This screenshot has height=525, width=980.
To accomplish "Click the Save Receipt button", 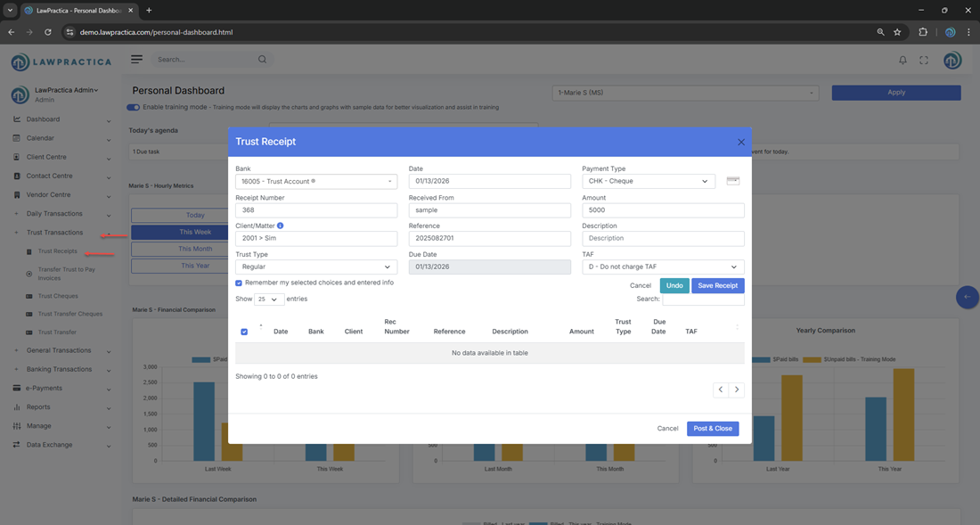I will 717,285.
